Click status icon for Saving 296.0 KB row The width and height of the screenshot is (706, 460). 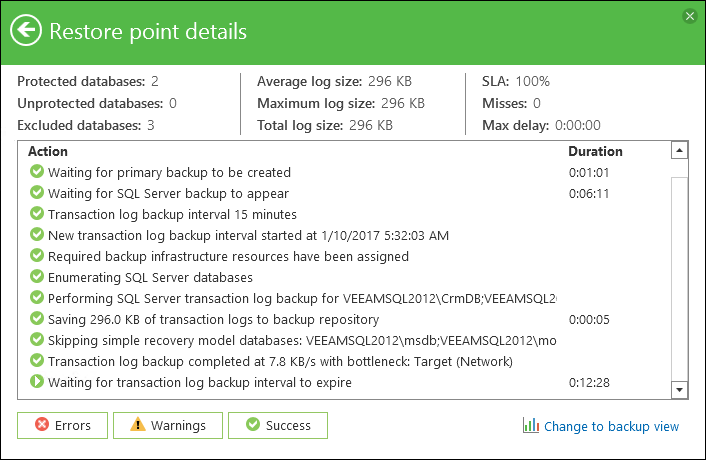(37, 319)
